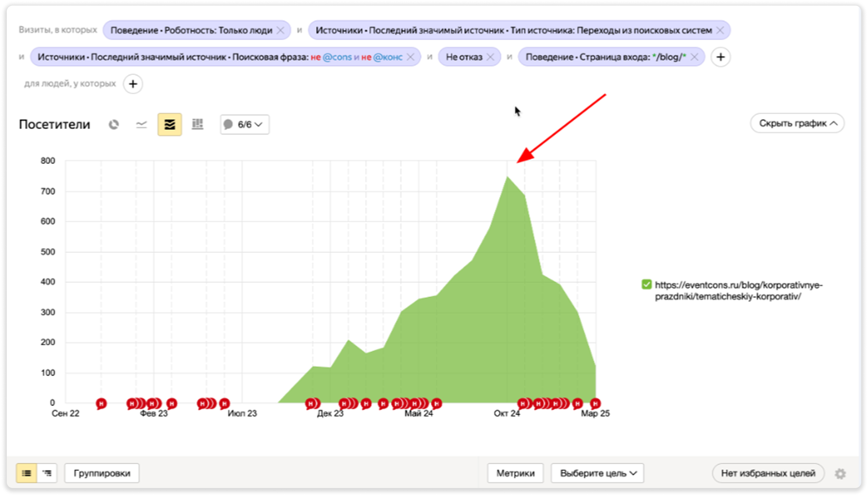Viewport: 868px width, 496px height.
Task: Remove the 'Не отказ' filter
Action: pyautogui.click(x=491, y=57)
